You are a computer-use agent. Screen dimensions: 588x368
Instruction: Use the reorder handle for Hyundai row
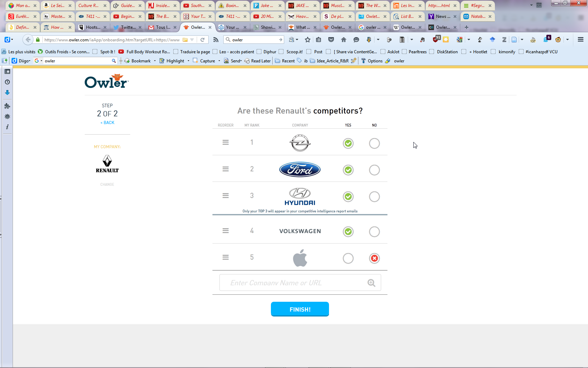coord(226,196)
